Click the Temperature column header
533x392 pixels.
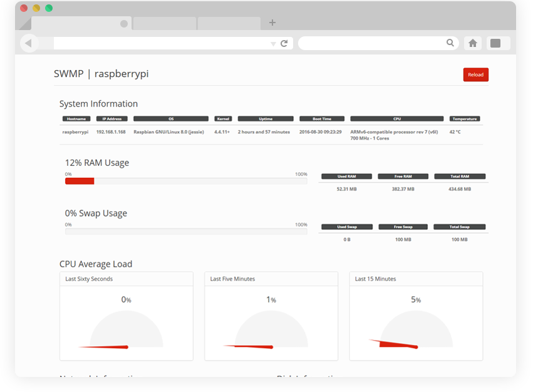click(x=464, y=118)
